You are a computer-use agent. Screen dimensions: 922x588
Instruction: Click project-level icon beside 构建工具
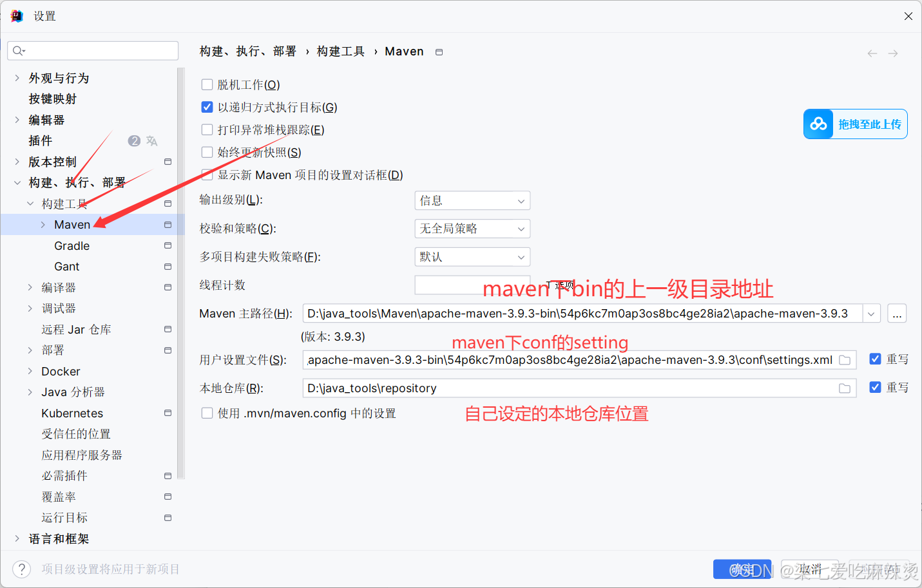point(168,204)
